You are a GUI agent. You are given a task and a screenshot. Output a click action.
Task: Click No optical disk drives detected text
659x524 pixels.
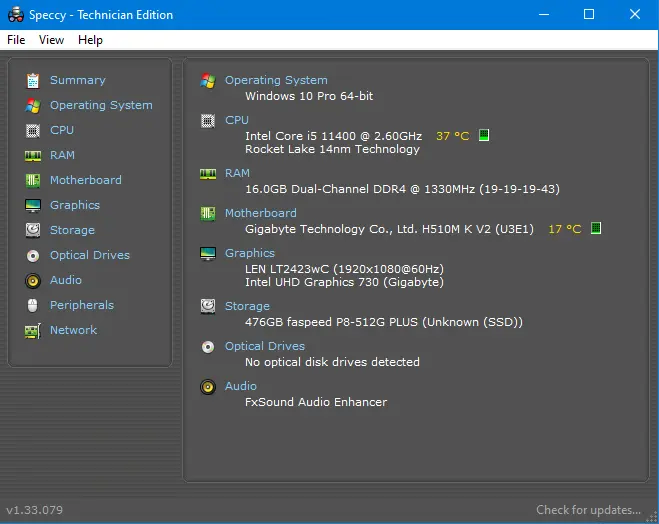(332, 362)
